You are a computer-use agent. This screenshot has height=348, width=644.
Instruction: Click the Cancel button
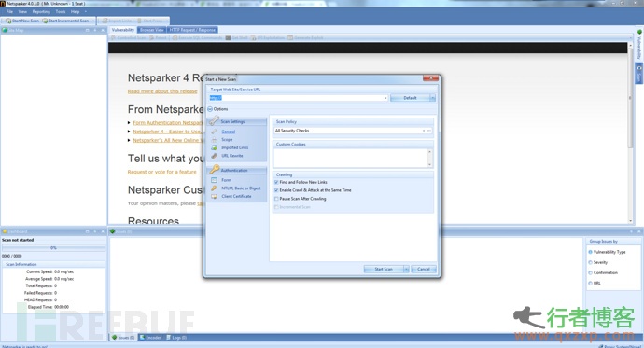[424, 270]
